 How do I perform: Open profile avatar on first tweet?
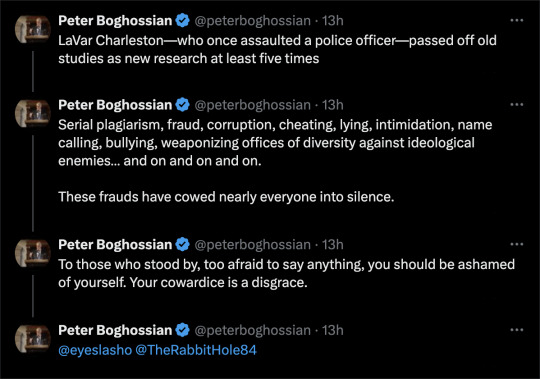point(33,29)
